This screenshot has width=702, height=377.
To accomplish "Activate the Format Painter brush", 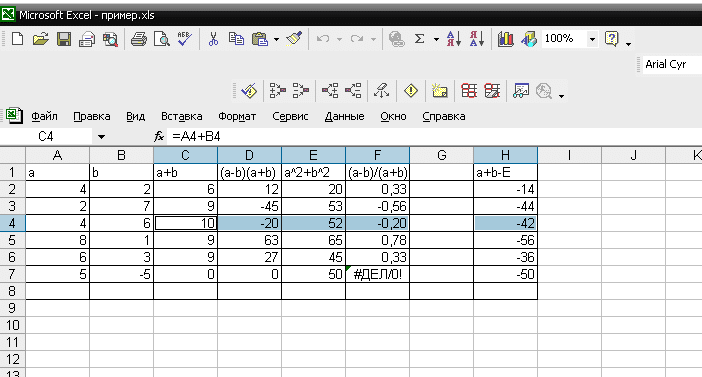I will 294,39.
